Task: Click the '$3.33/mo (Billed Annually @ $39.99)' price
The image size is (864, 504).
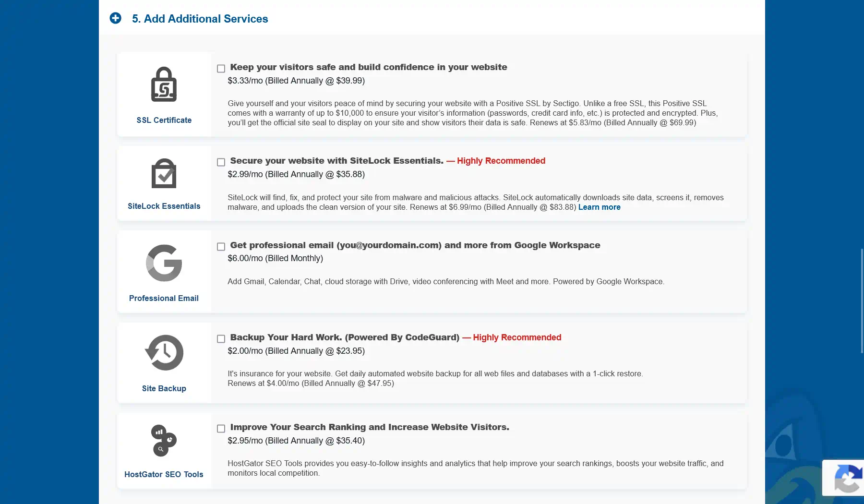Action: (296, 81)
